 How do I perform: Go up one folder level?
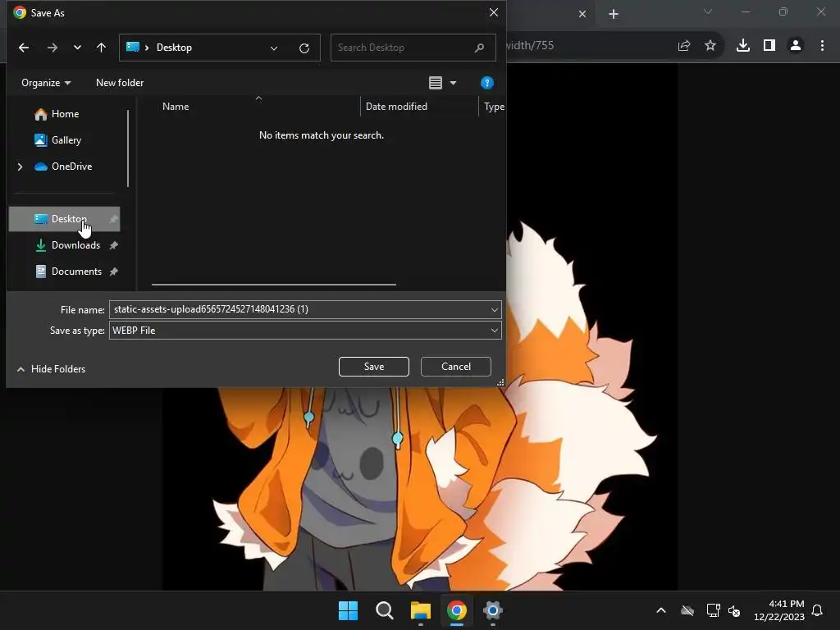[x=101, y=48]
